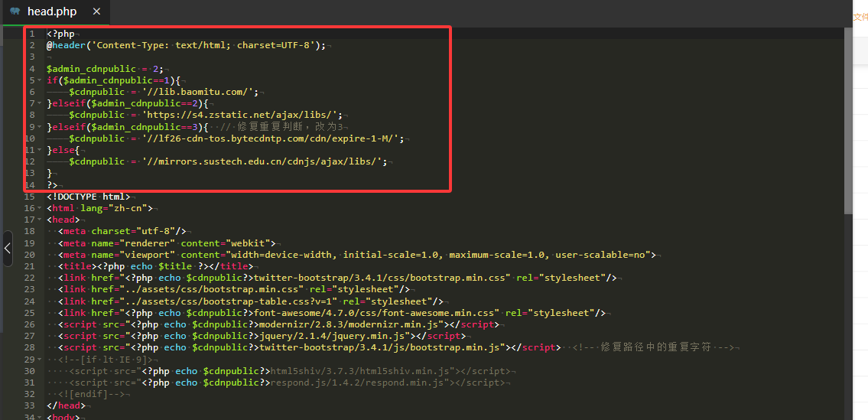The width and height of the screenshot is (868, 420).
Task: Select the head.php editor tab
Action: click(x=57, y=11)
